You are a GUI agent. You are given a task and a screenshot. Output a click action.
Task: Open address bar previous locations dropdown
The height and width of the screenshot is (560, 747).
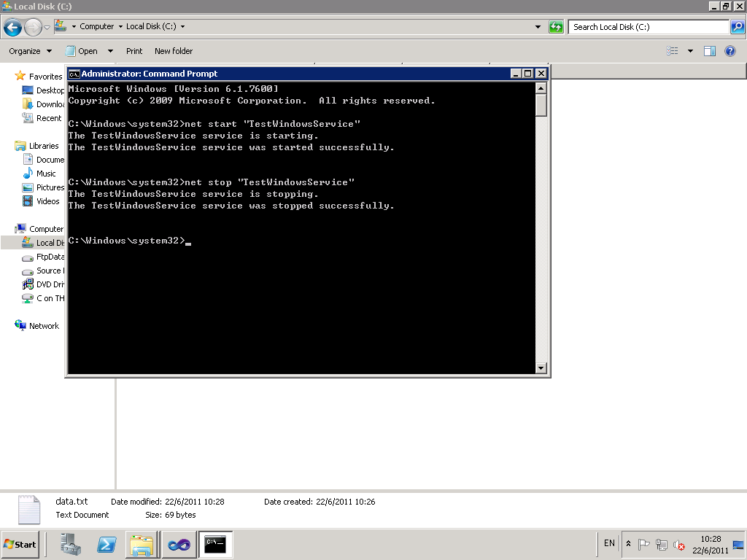[538, 27]
